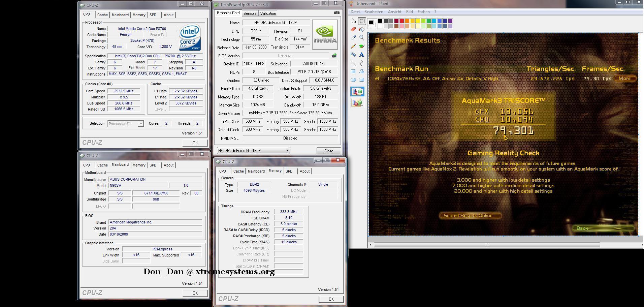Click the left arrow of Paint's horizontal scrollbar

pos(371,245)
